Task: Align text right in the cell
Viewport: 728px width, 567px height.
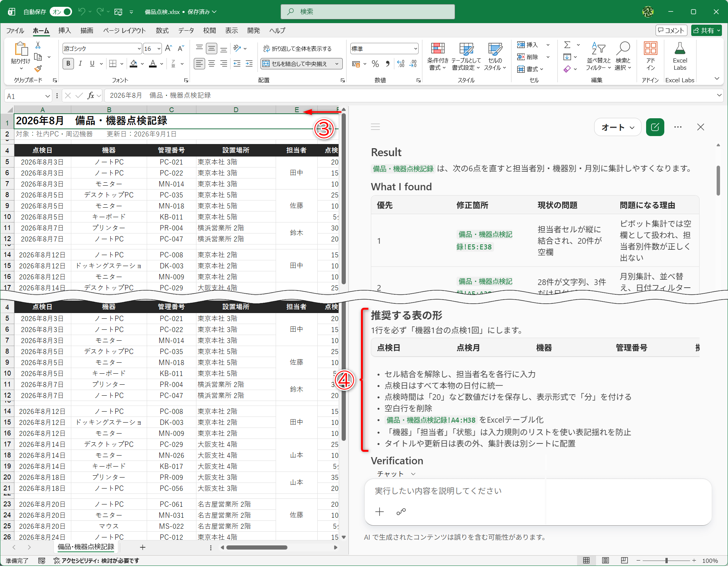Action: point(224,64)
